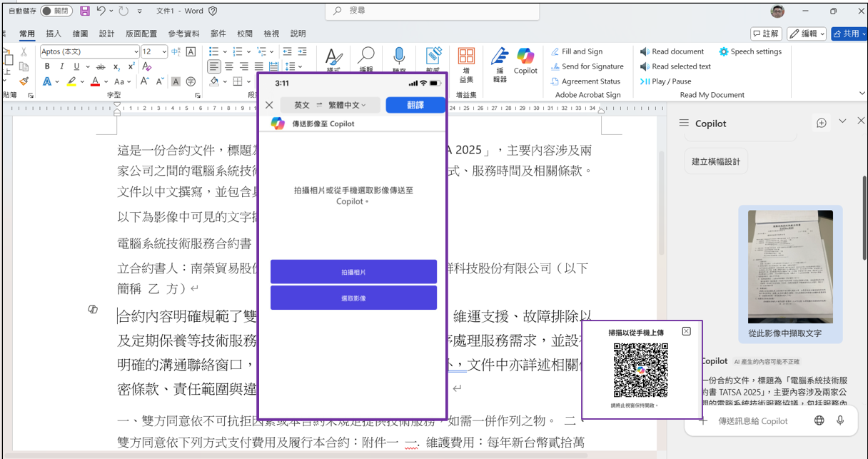
Task: Click the Increase Indent icon
Action: (x=303, y=51)
